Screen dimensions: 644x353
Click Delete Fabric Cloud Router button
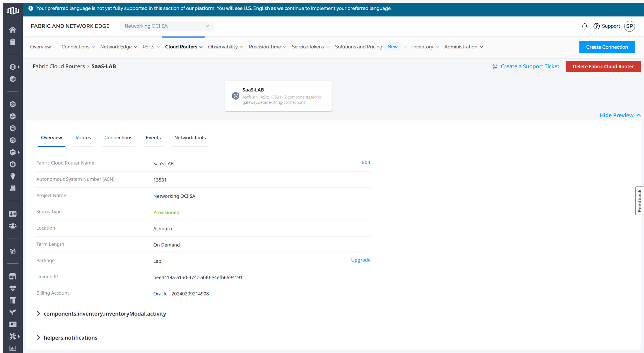pyautogui.click(x=603, y=66)
